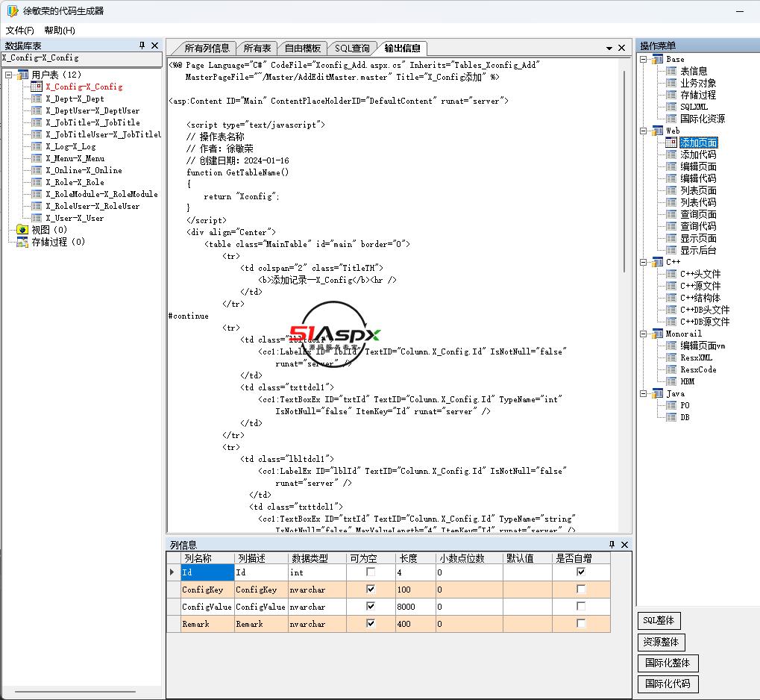Image resolution: width=760 pixels, height=700 pixels.
Task: Pin the 数据库表 panel
Action: tap(142, 45)
